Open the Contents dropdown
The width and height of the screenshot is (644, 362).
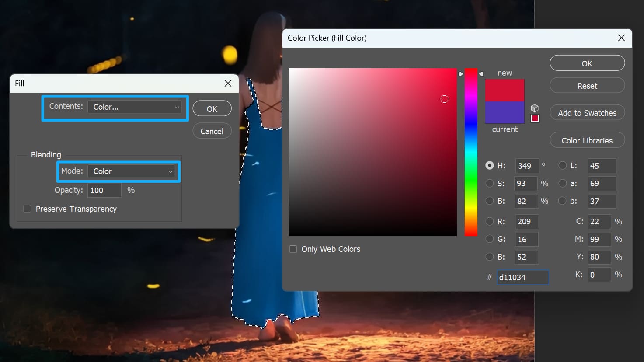(x=135, y=107)
